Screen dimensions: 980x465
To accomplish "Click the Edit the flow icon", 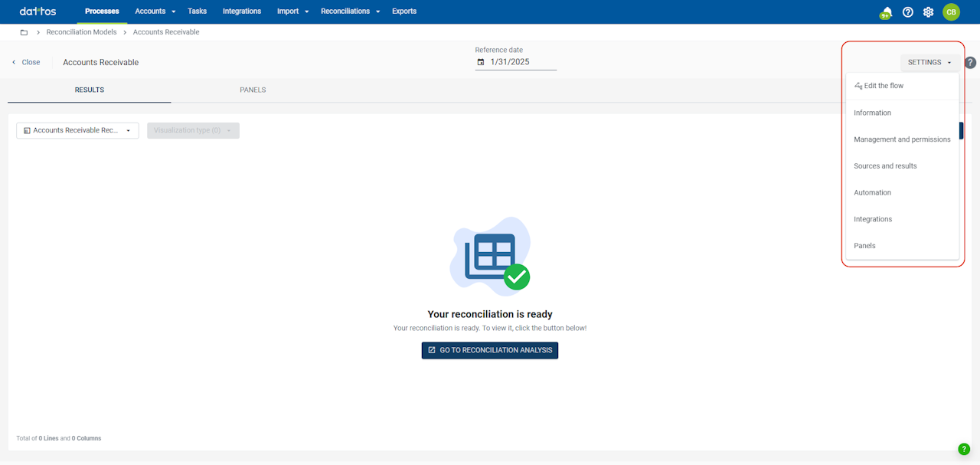I will point(858,86).
